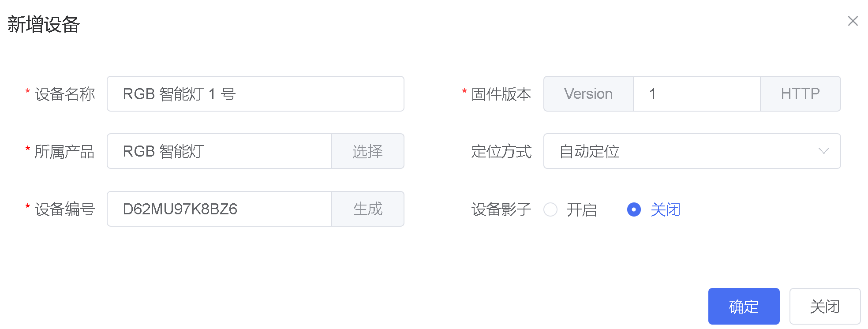Viewport: 868px width, 329px height.
Task: Click the 设备名称 input field
Action: click(x=255, y=94)
